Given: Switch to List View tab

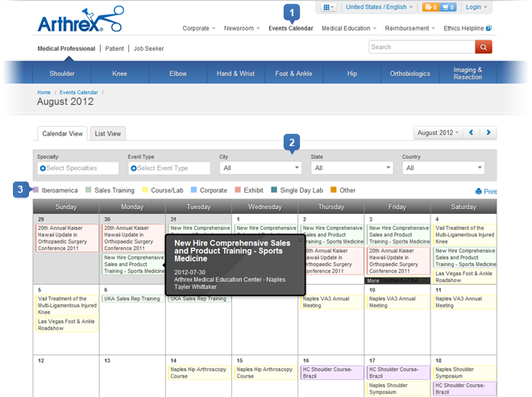Looking at the screenshot, I should (108, 133).
